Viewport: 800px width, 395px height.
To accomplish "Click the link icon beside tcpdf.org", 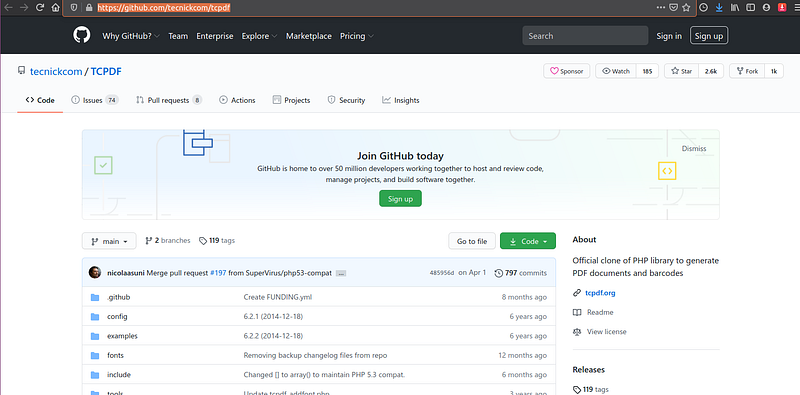I will pos(577,293).
